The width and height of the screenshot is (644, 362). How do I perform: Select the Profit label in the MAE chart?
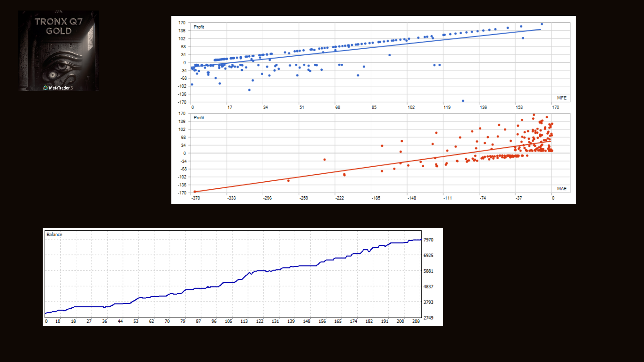(x=199, y=118)
